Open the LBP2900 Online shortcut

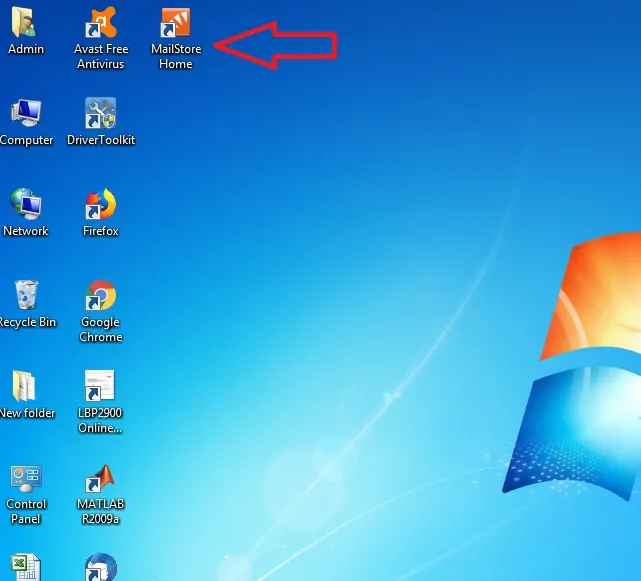[100, 386]
